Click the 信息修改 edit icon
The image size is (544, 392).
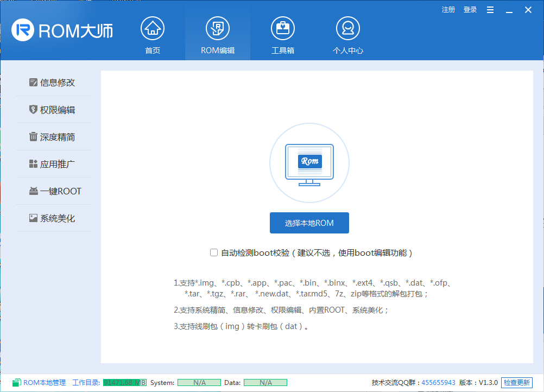tap(33, 82)
